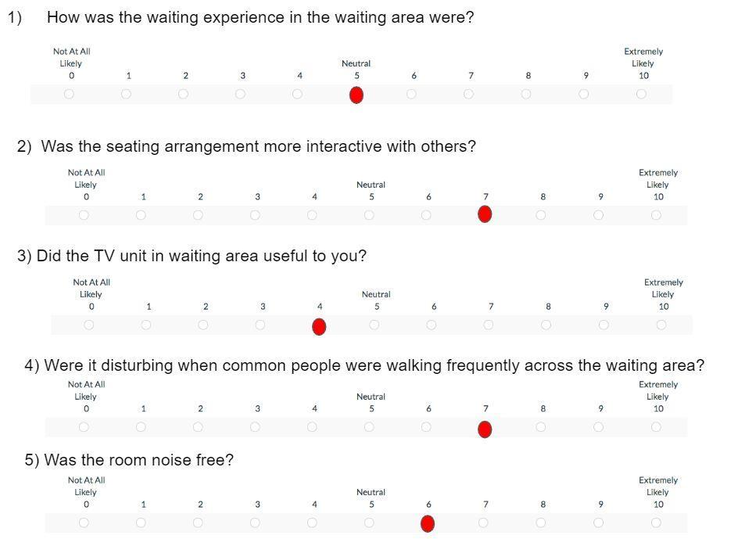The height and width of the screenshot is (539, 756).
Task: Select rating 3 for seating arrangement question
Action: pos(255,215)
